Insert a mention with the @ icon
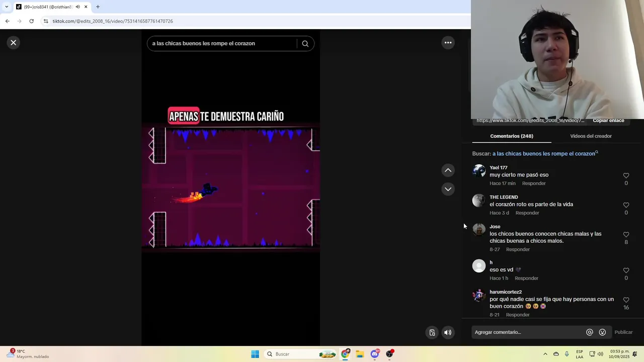This screenshot has width=644, height=362. [x=590, y=332]
